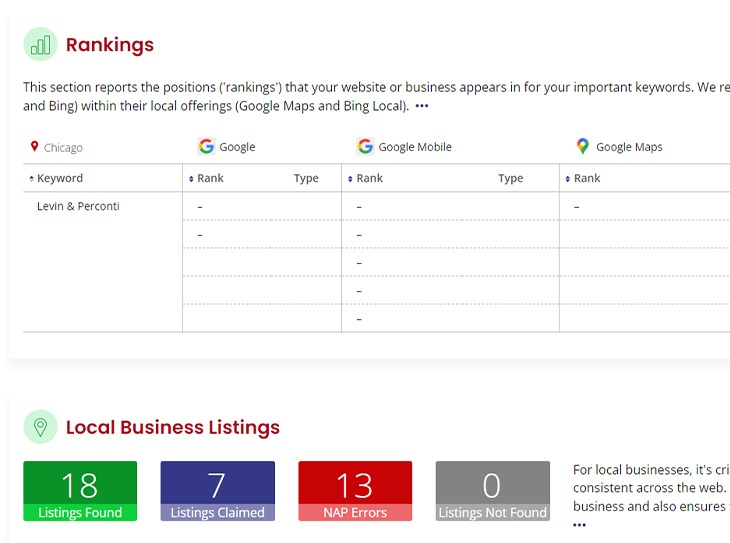Open the 18 Listings Found tile
Image resolution: width=730 pixels, height=543 pixels.
[80, 490]
